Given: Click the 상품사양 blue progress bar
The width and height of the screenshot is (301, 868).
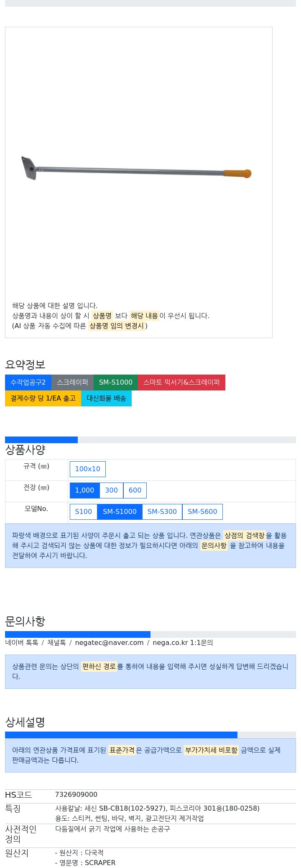Looking at the screenshot, I should [41, 440].
